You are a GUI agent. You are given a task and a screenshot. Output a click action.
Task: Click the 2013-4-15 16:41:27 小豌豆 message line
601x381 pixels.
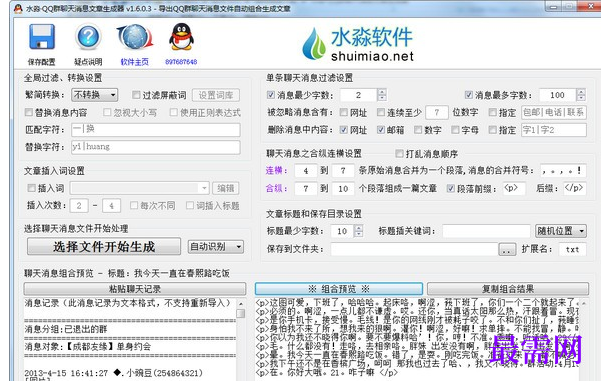113,373
